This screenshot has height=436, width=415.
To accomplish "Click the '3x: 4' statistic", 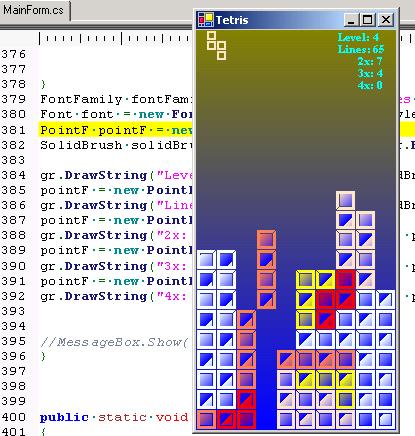I will click(x=370, y=74).
